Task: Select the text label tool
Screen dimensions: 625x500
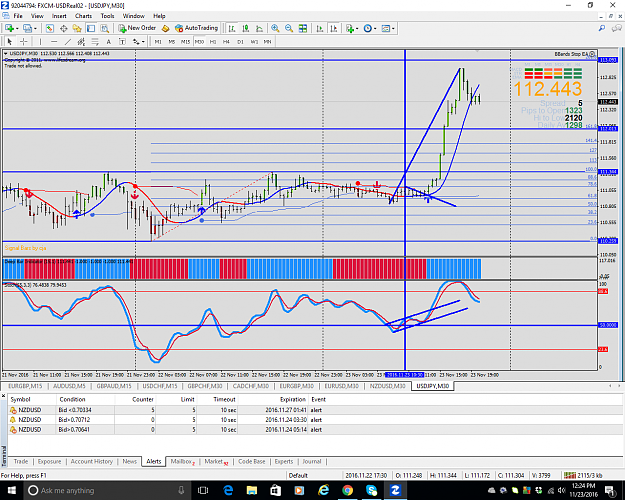Action: pos(108,41)
